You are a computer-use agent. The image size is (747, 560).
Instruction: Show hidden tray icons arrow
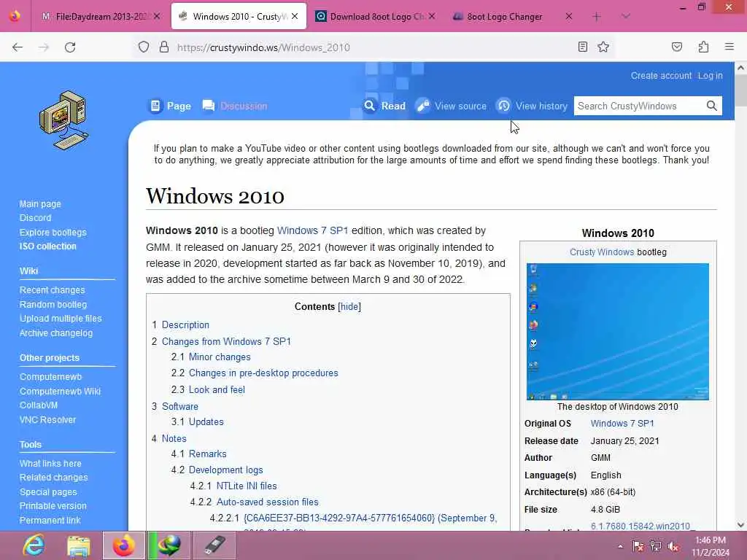pos(620,546)
